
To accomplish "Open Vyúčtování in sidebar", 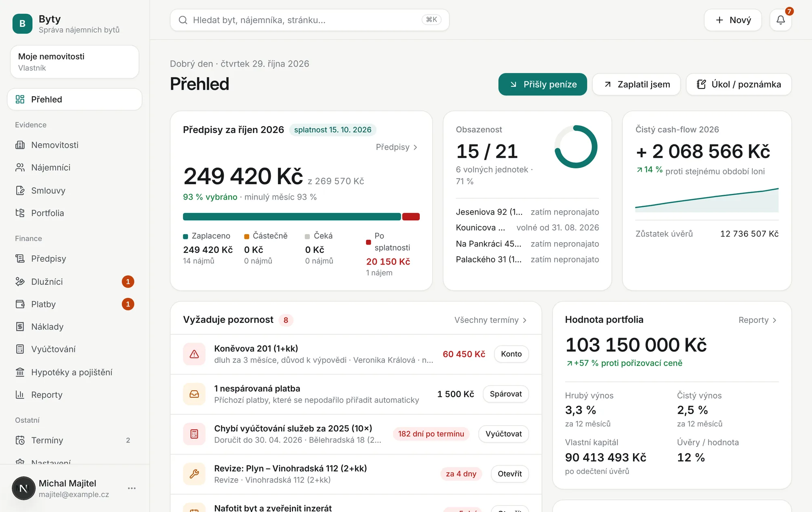I will (x=74, y=349).
